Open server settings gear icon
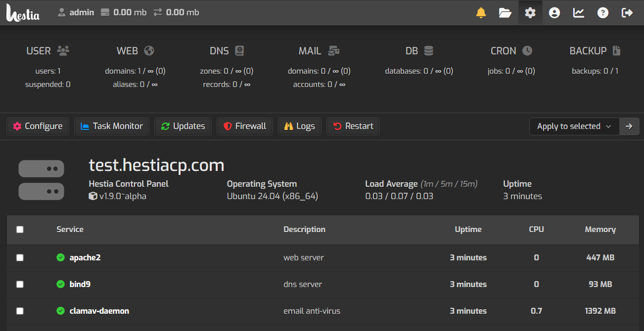The width and height of the screenshot is (644, 331). [x=530, y=13]
